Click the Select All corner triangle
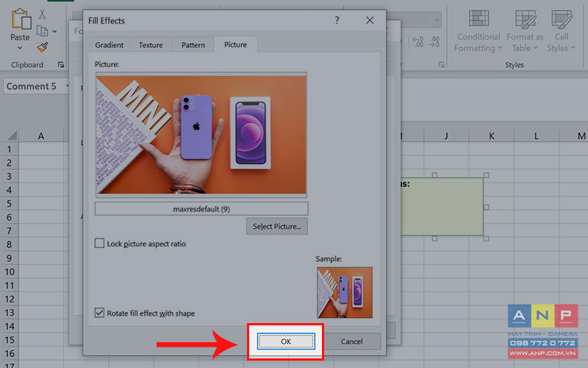 pos(12,135)
